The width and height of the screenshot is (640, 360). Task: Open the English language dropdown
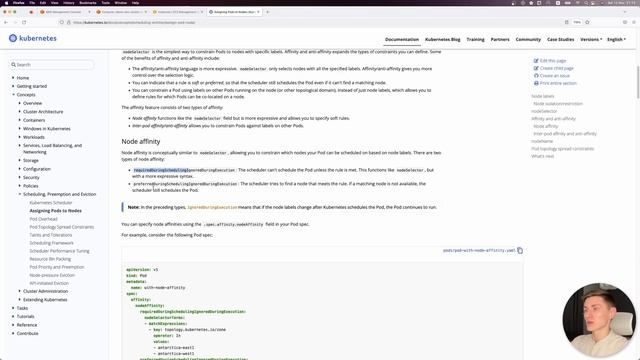(x=616, y=40)
